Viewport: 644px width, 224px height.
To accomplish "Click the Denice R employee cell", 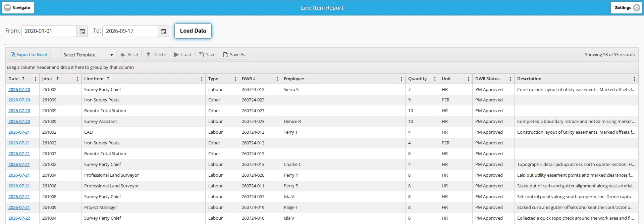I will pyautogui.click(x=343, y=122).
